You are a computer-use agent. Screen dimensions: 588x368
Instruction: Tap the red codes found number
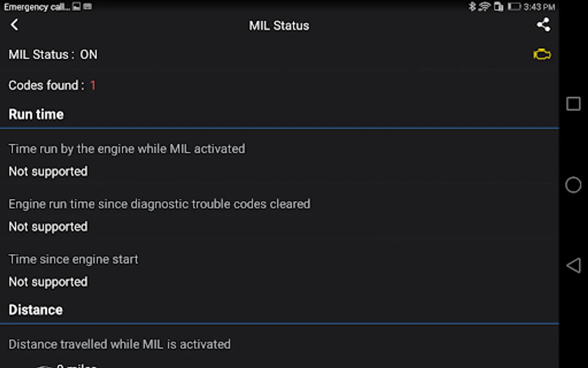[x=93, y=85]
